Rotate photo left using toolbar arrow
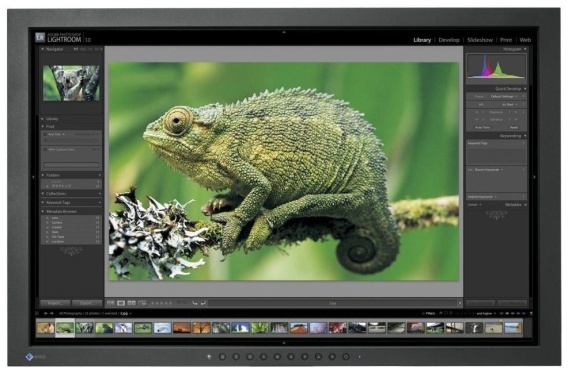Screen dimensions: 568x381 pyautogui.click(x=195, y=303)
